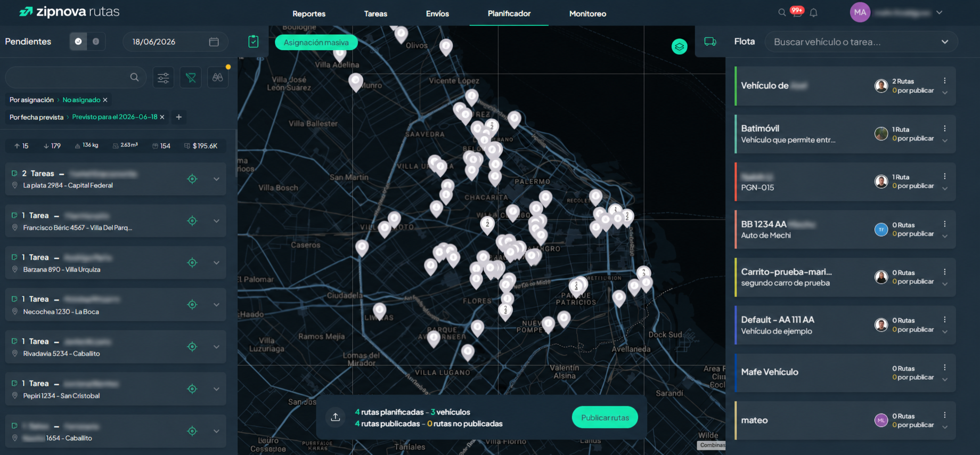Click the binoculars view icon
980x455 pixels.
[218, 78]
